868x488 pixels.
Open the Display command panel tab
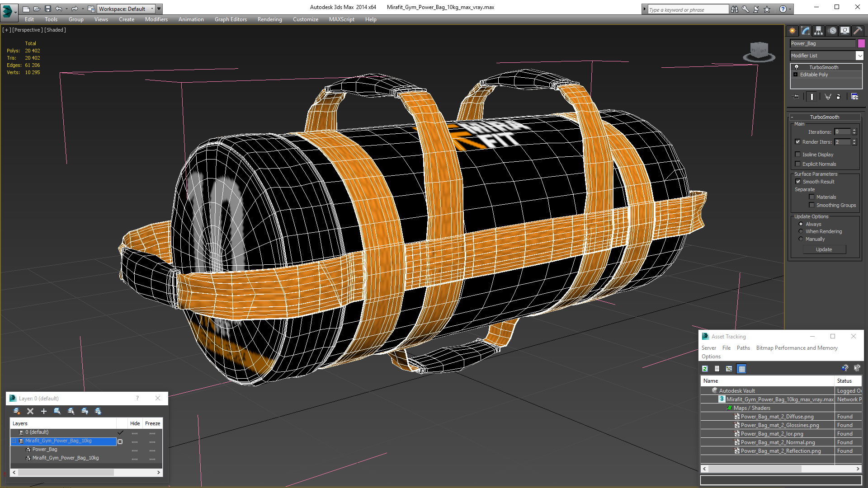coord(844,31)
